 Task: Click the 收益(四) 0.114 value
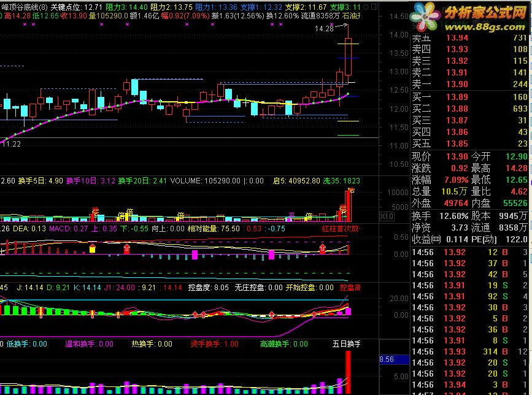pyautogui.click(x=457, y=239)
